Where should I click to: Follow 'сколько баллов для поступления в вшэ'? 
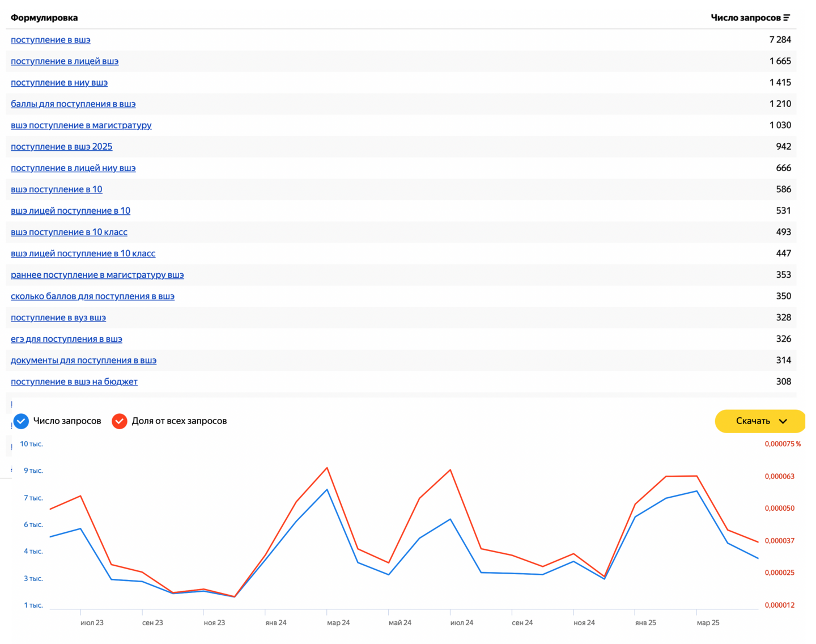pyautogui.click(x=92, y=296)
